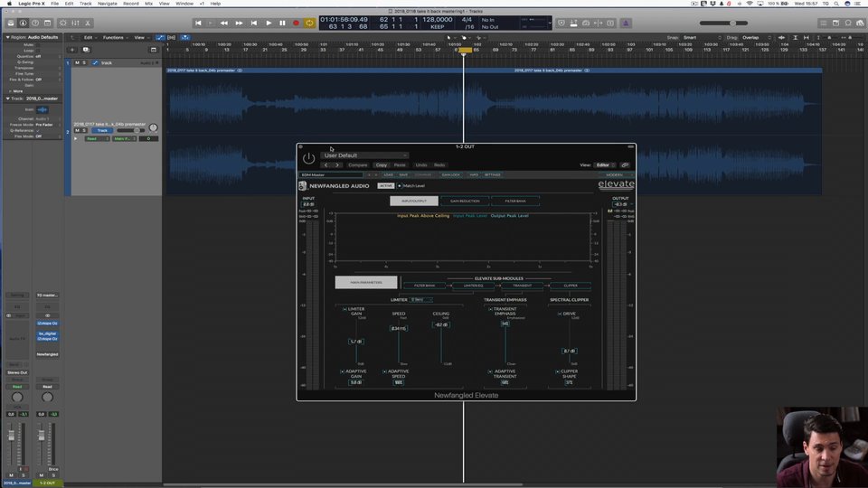Click the Ceiling slider value handle
This screenshot has height=488, width=868.
coord(441,324)
